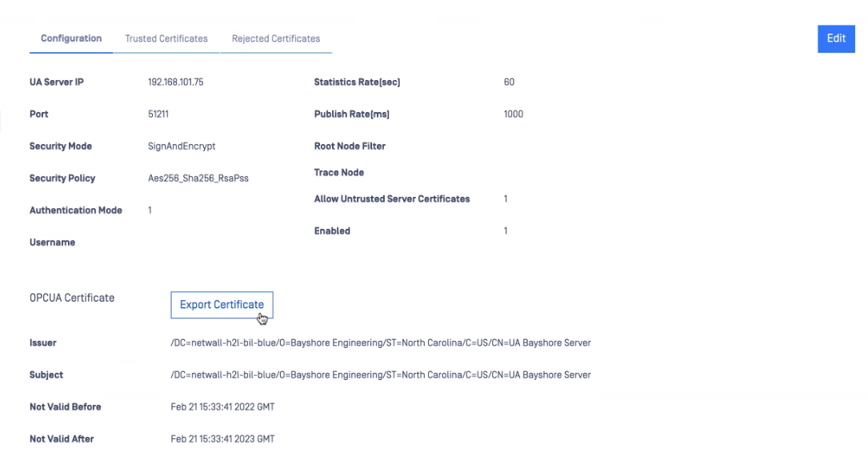The image size is (868, 464).
Task: Open the Configuration tab
Action: click(x=71, y=38)
